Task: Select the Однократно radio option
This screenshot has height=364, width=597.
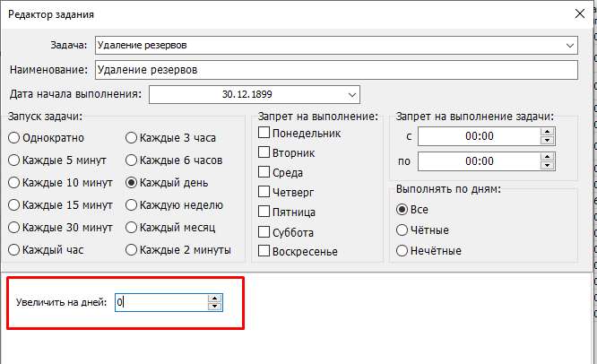Action: coord(14,138)
